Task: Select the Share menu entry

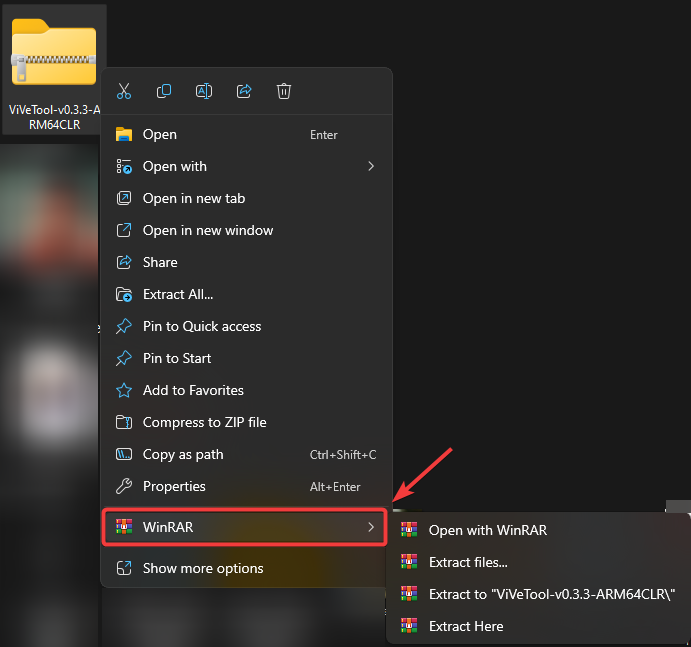Action: point(246,262)
